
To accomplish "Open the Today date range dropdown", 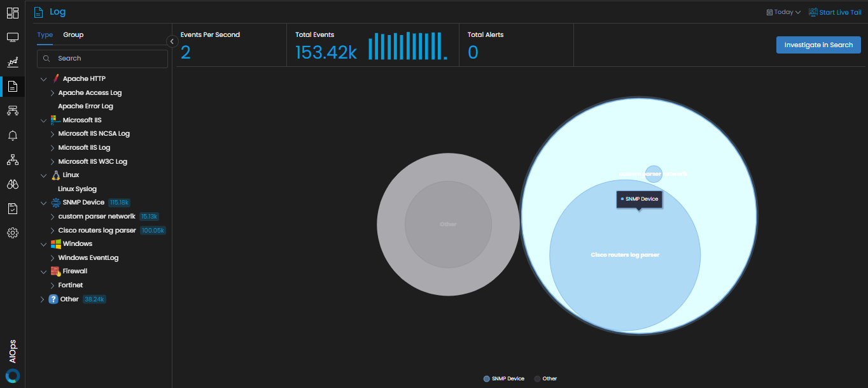I will point(783,12).
